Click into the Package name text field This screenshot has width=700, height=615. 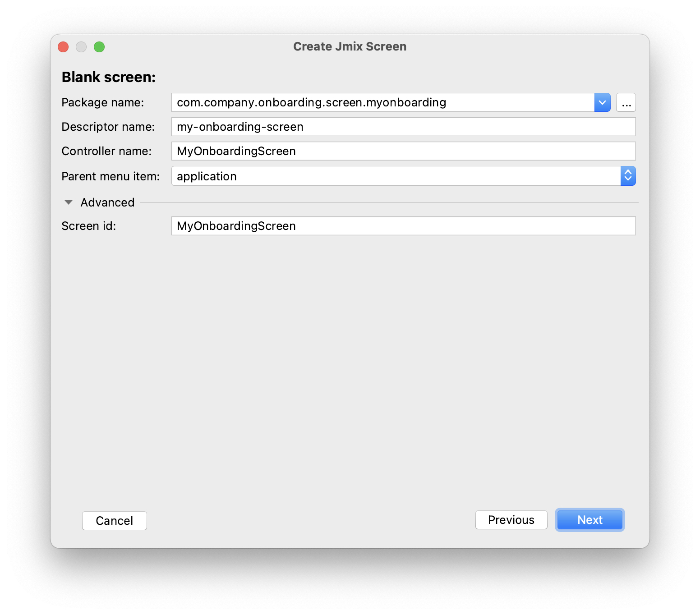click(x=383, y=102)
